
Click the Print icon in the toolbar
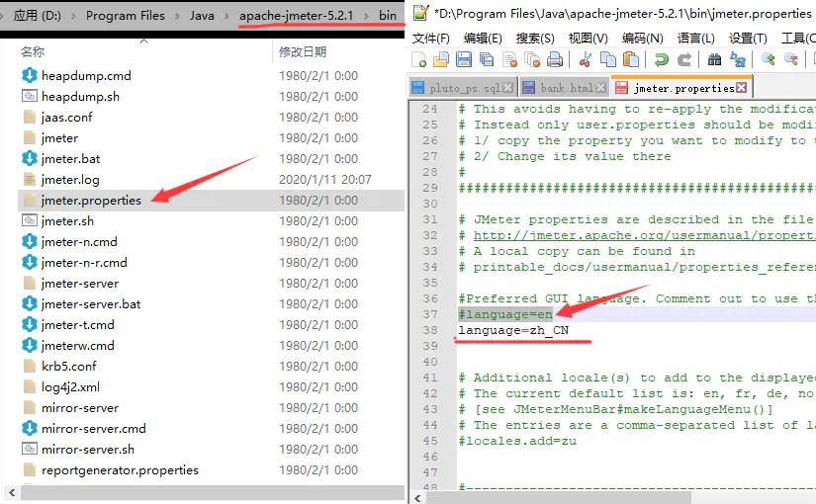pos(555,60)
